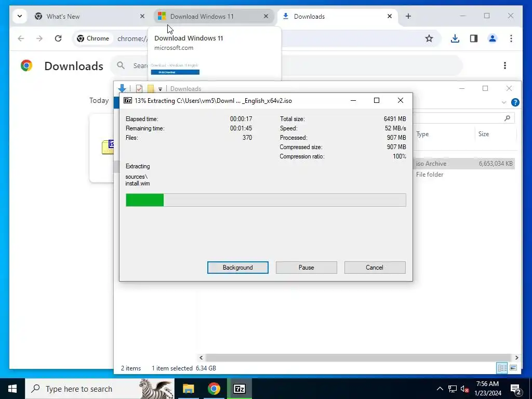This screenshot has width=532, height=399.
Task: Close the Downloads tab
Action: point(390,16)
